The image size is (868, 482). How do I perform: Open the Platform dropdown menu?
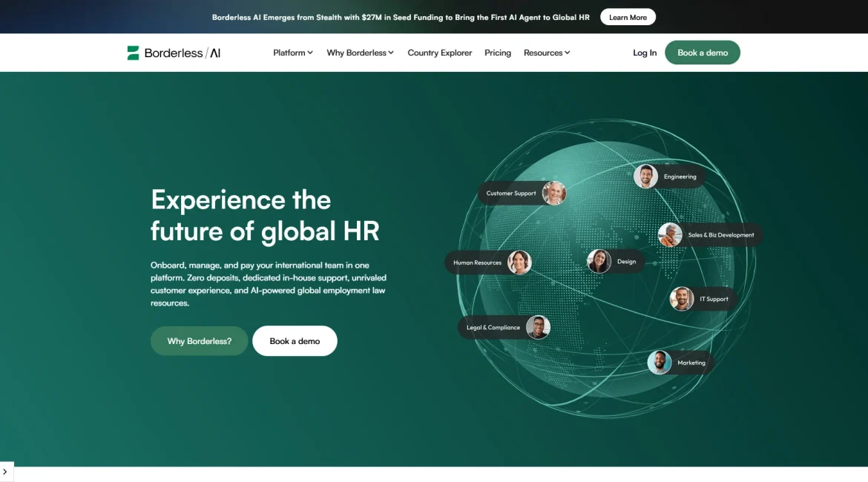[x=293, y=53]
